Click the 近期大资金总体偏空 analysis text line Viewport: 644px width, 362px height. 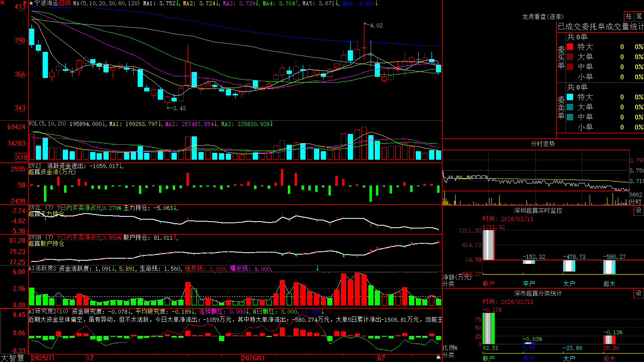point(235,319)
